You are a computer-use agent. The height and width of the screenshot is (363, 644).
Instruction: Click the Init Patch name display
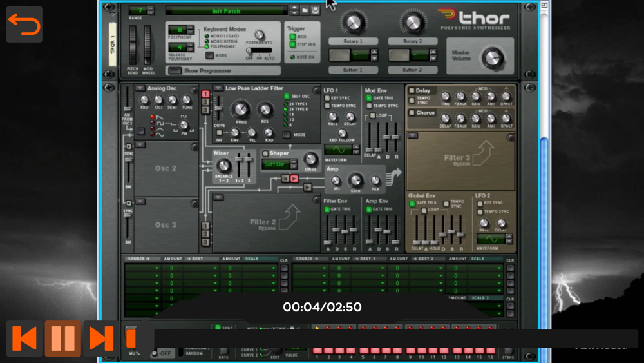pos(226,11)
